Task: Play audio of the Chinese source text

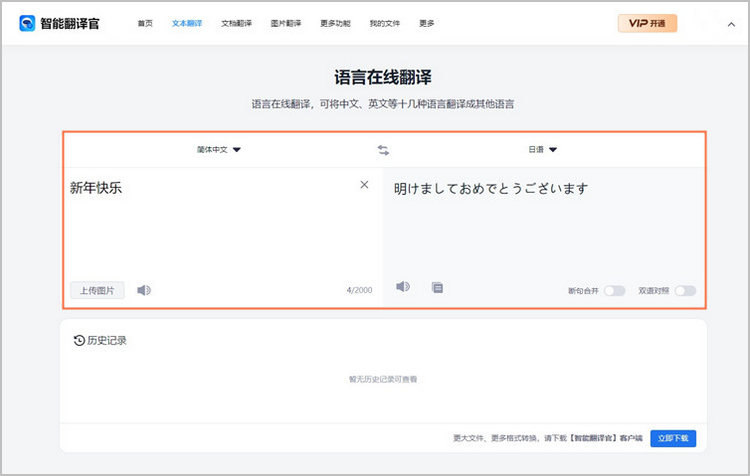Action: coord(144,290)
